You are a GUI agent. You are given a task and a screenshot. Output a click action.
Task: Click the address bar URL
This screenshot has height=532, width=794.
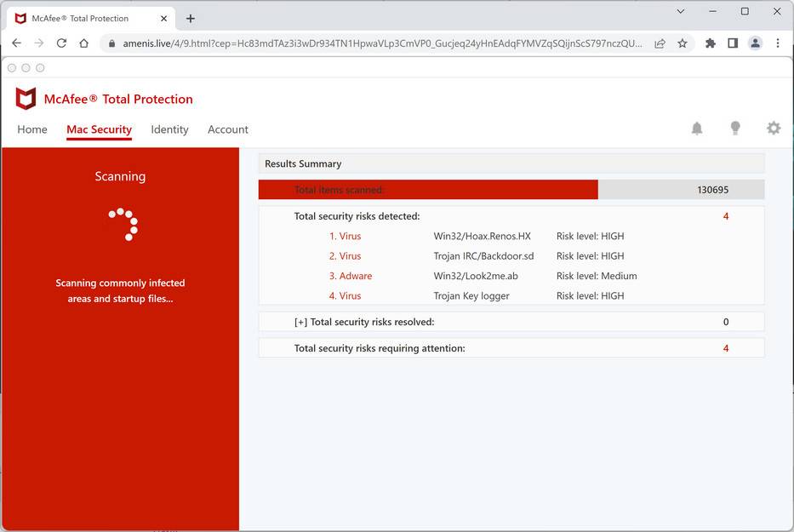click(382, 43)
